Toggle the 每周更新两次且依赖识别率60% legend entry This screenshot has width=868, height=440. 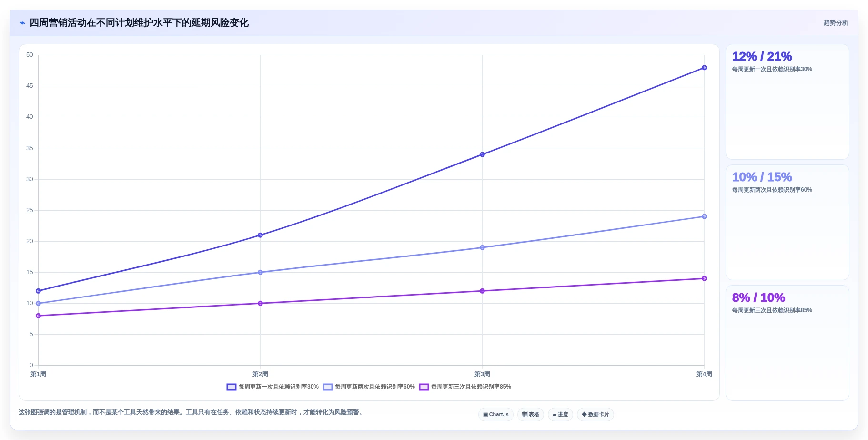pyautogui.click(x=369, y=387)
